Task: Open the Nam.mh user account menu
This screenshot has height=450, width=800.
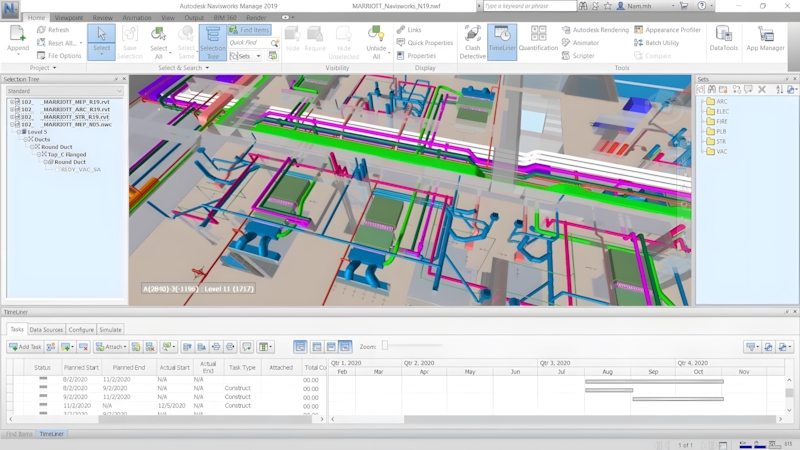Action: pos(645,6)
